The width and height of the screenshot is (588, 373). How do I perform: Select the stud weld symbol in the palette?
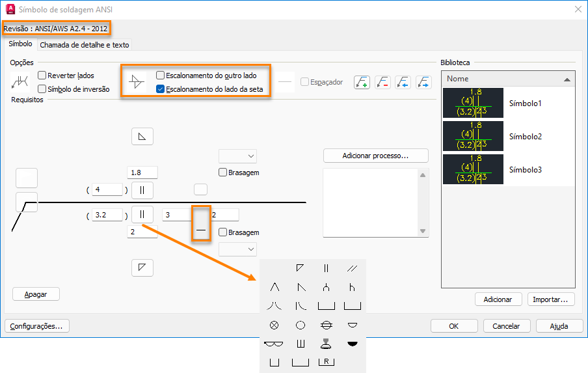327,343
